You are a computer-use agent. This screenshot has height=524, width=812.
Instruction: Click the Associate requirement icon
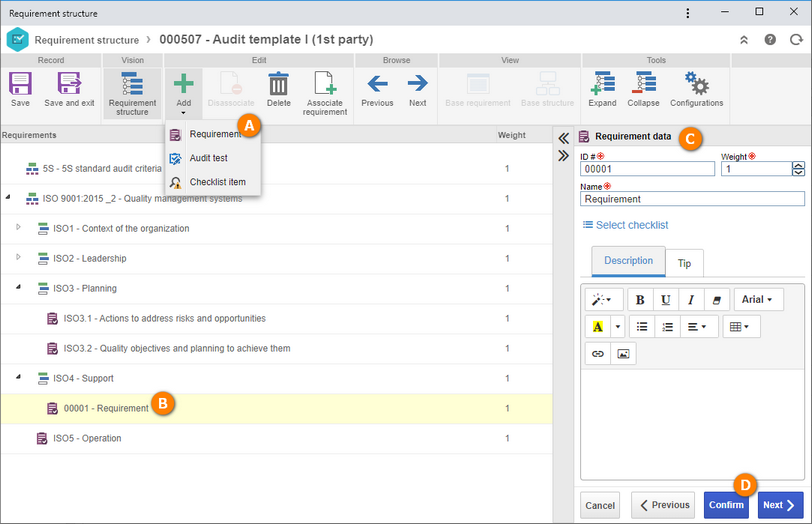click(325, 84)
